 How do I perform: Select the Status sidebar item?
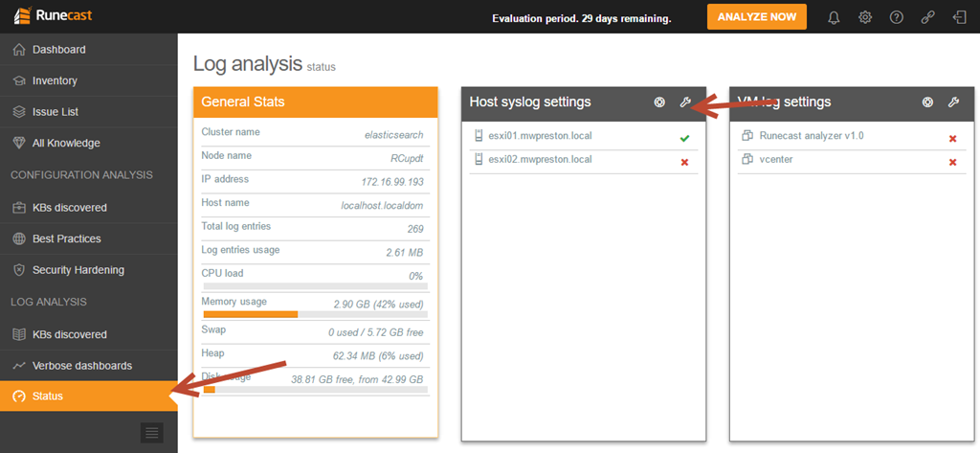89,396
